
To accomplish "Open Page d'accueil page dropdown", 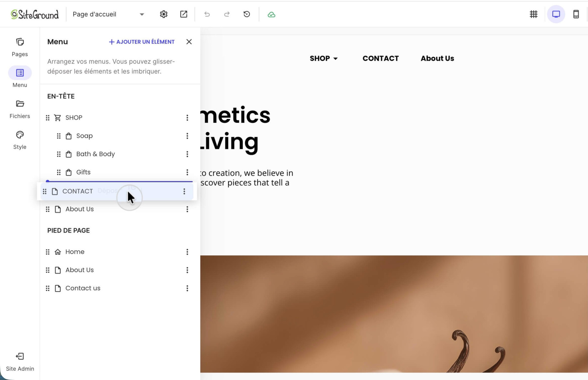I will click(x=108, y=14).
